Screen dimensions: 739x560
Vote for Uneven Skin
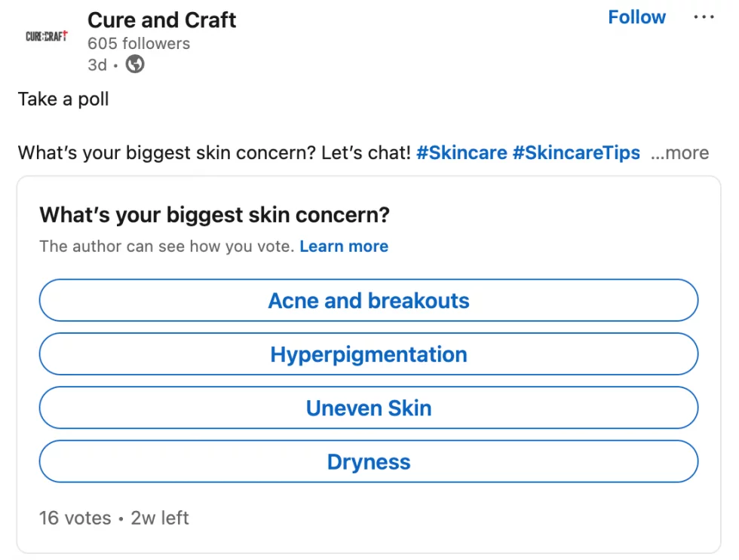point(369,407)
